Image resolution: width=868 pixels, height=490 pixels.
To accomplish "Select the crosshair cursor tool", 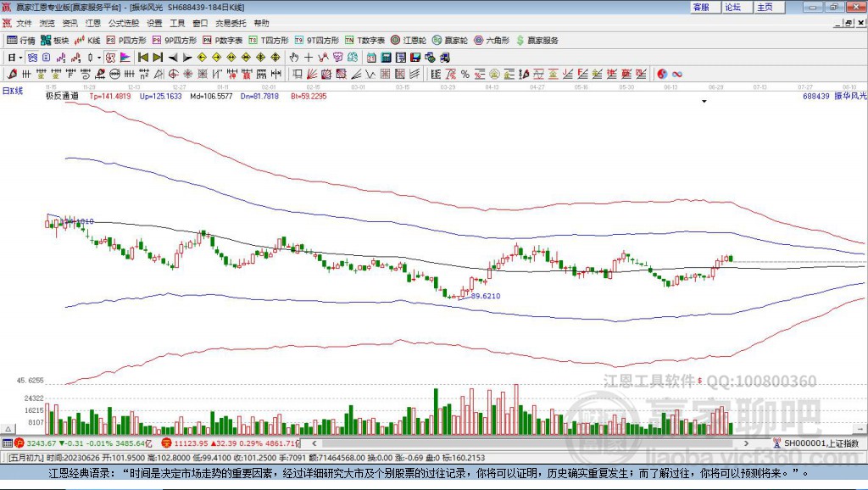I will [x=309, y=57].
